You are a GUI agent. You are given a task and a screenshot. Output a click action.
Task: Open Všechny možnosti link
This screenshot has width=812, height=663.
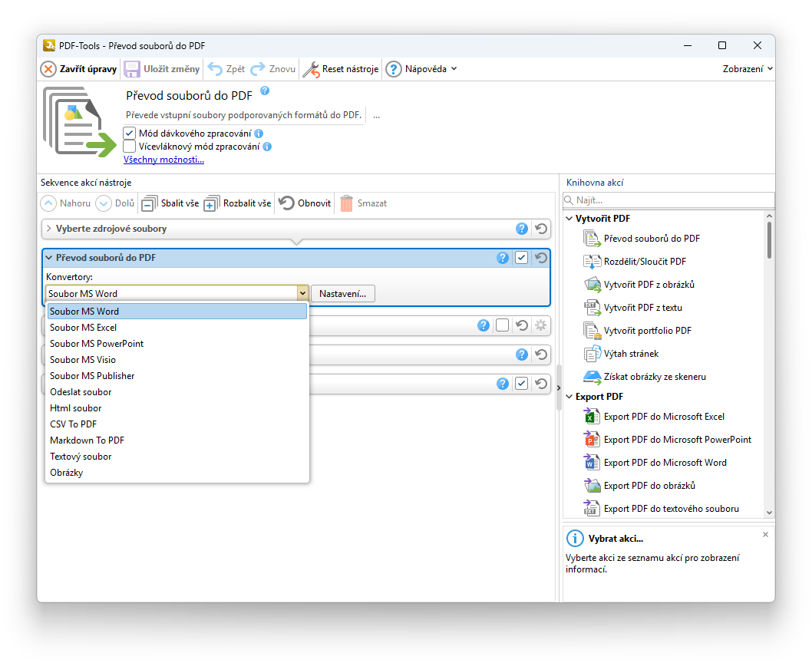point(163,160)
